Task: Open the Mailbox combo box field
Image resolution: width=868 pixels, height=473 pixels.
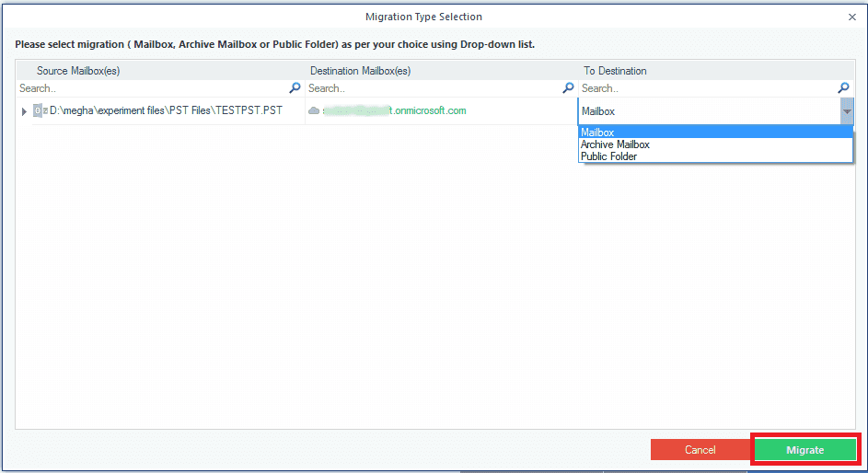Action: [x=707, y=111]
